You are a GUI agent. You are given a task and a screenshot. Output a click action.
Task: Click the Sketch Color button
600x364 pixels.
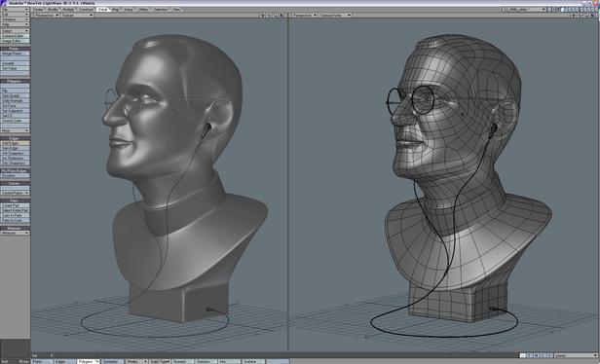(x=15, y=121)
